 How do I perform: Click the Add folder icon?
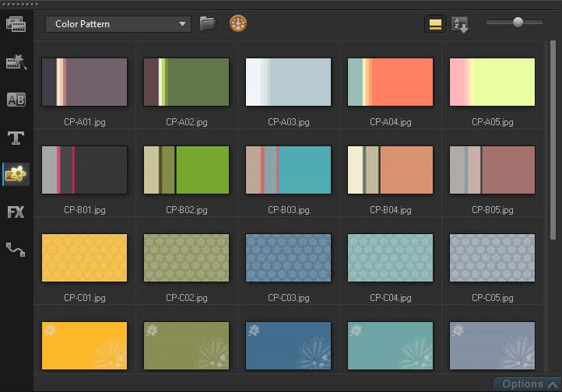click(x=207, y=23)
